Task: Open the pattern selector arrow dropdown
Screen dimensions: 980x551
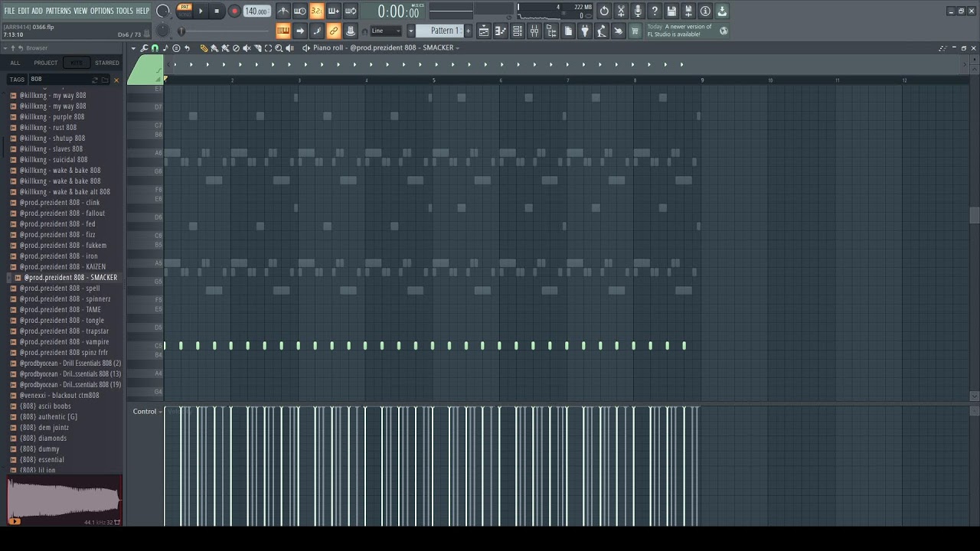Action: [411, 31]
